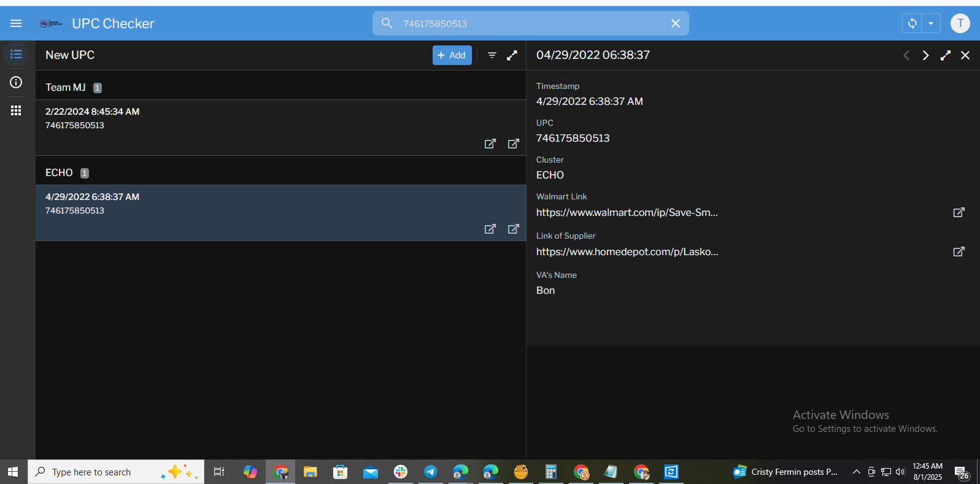Viewport: 980px width, 484px height.
Task: Collapse the ECHO group header
Action: (x=60, y=173)
